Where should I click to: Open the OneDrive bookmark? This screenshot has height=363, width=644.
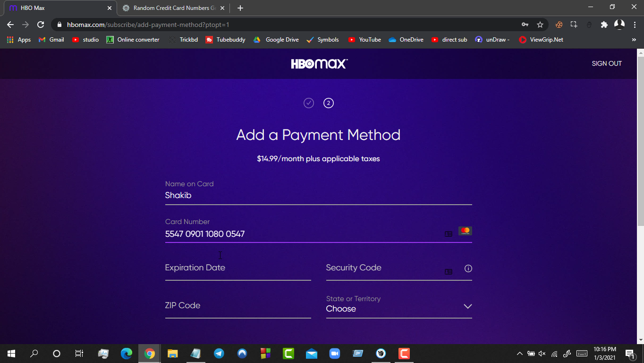click(406, 40)
